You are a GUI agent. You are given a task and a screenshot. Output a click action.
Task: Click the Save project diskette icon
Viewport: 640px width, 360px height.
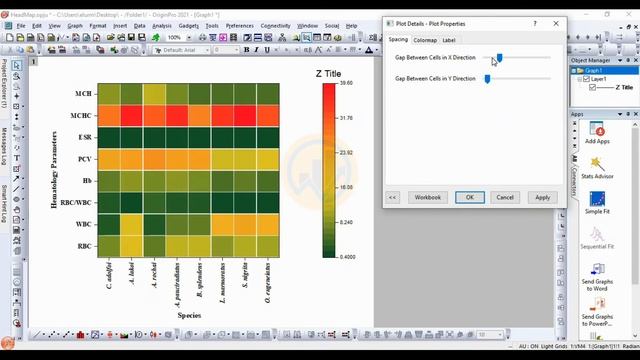click(131, 38)
